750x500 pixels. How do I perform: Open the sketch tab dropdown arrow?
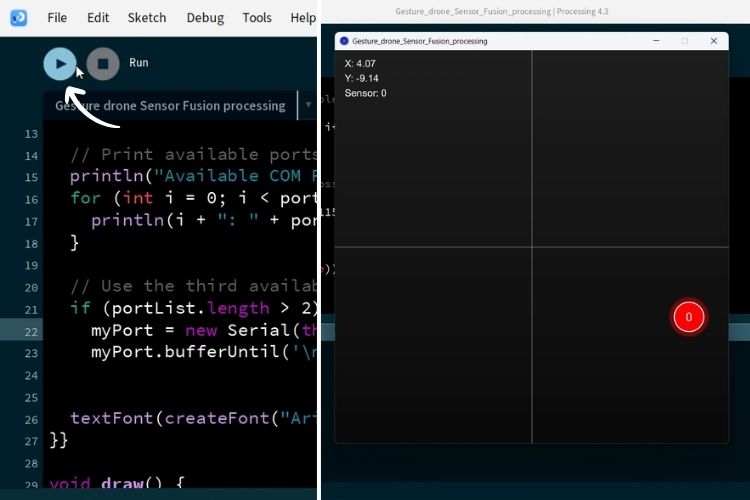[307, 104]
